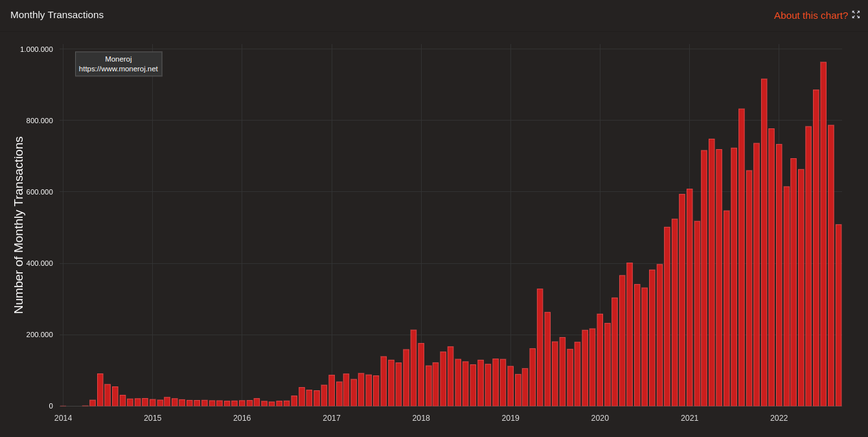Click the '2017' x-axis label
The height and width of the screenshot is (437, 868).
pyautogui.click(x=332, y=418)
